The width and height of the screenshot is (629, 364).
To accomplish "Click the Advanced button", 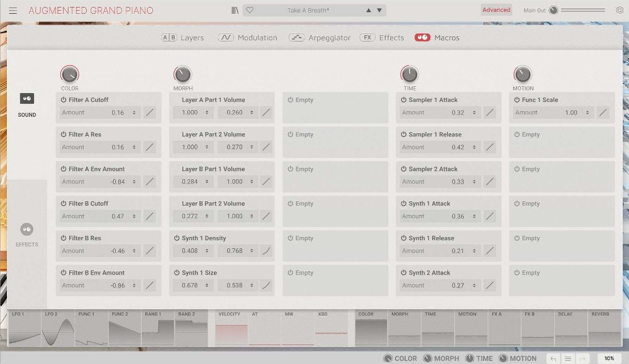I will click(x=496, y=9).
